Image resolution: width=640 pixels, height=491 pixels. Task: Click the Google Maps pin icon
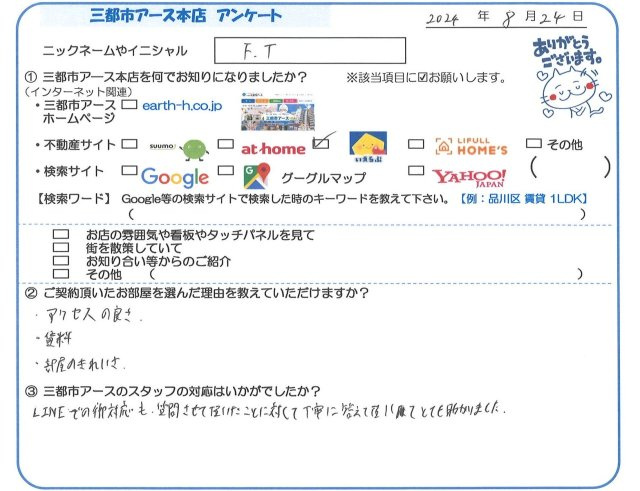point(257,176)
